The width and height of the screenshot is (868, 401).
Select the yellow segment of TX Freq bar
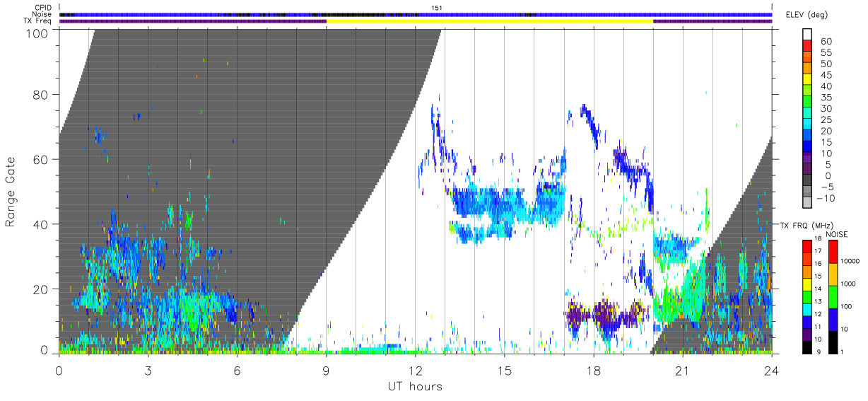tap(489, 21)
